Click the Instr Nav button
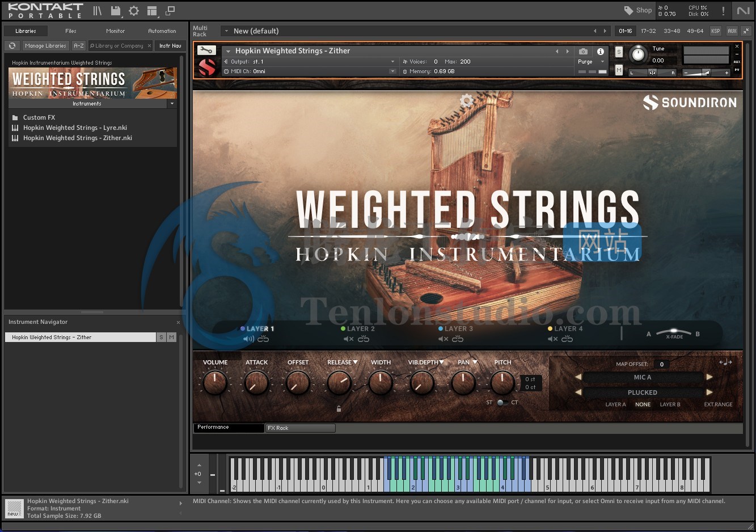756x532 pixels. point(170,46)
